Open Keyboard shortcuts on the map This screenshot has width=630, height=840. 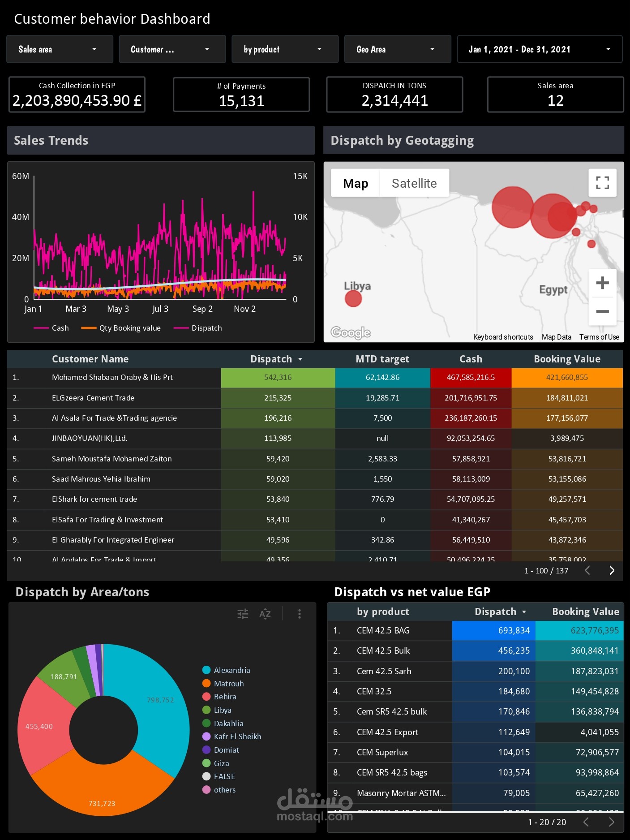[x=503, y=337]
